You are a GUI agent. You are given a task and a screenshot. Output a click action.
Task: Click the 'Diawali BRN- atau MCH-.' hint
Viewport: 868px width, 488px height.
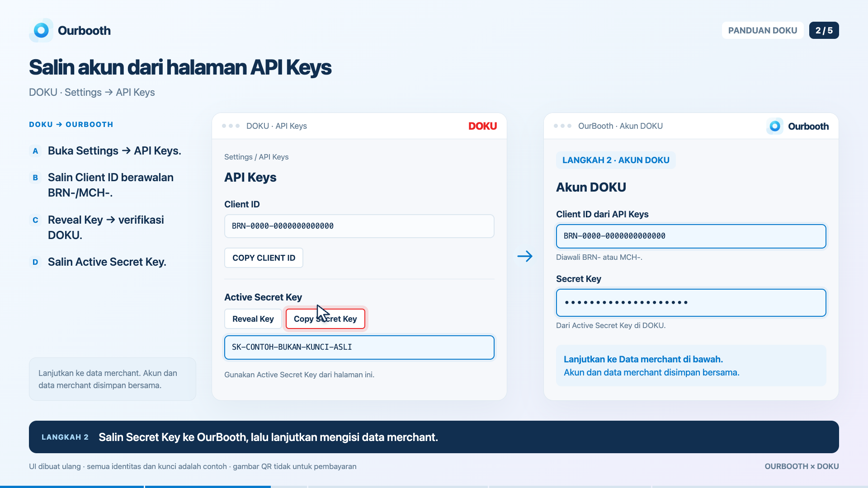click(x=599, y=257)
